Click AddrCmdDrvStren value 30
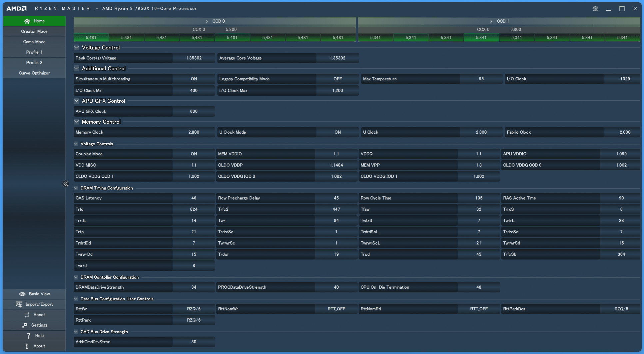Viewport: 644px width, 354px height. pos(194,342)
